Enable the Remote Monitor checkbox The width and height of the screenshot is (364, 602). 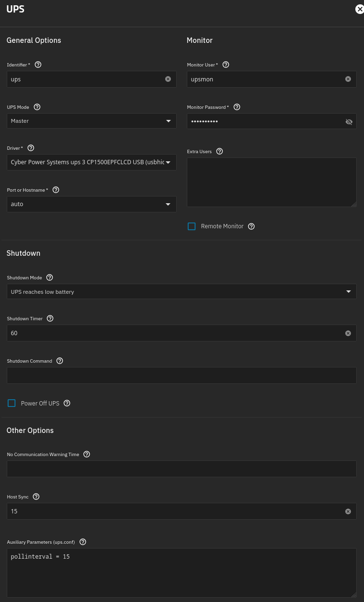tap(192, 226)
